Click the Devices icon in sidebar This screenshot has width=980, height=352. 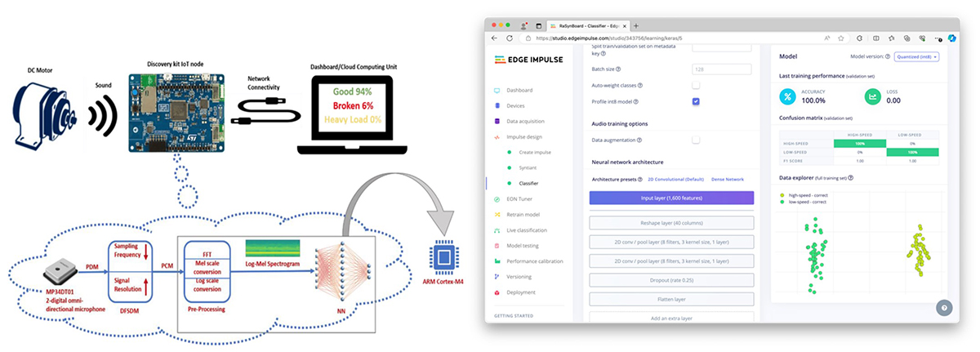coord(498,105)
